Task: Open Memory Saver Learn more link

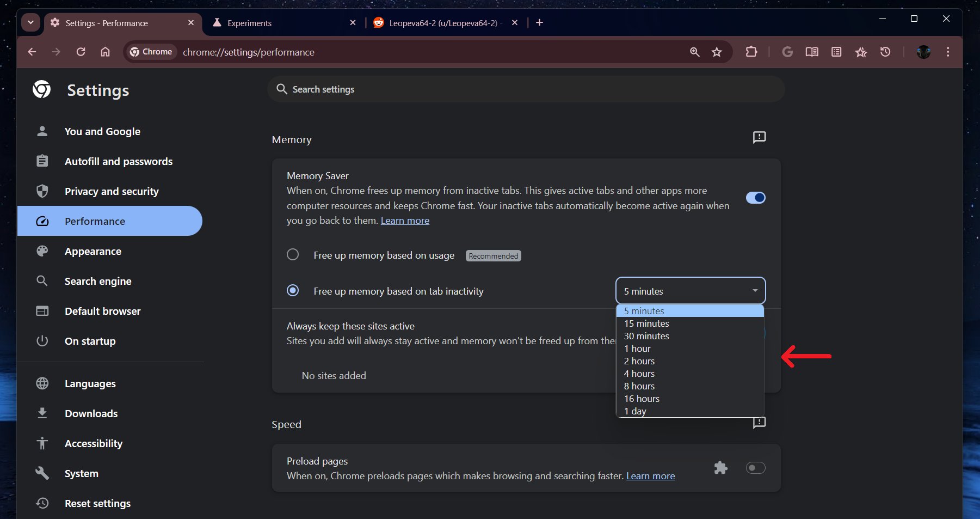Action: (405, 221)
